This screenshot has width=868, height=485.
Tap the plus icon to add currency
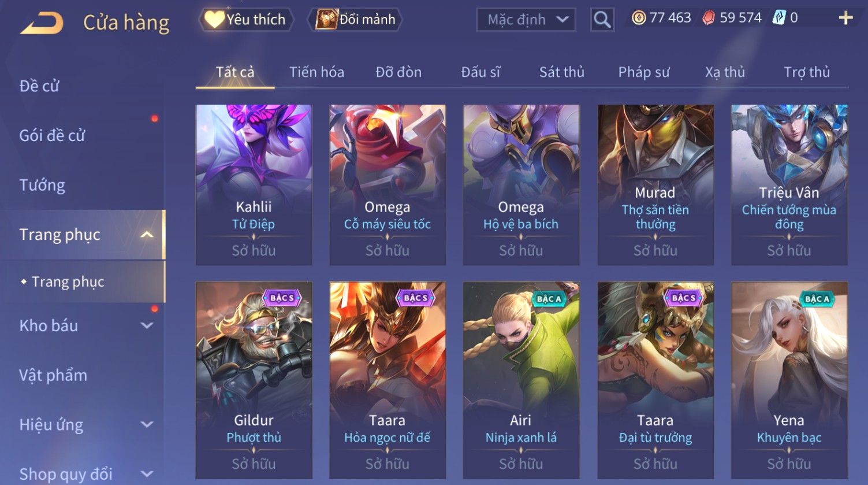pyautogui.click(x=845, y=18)
